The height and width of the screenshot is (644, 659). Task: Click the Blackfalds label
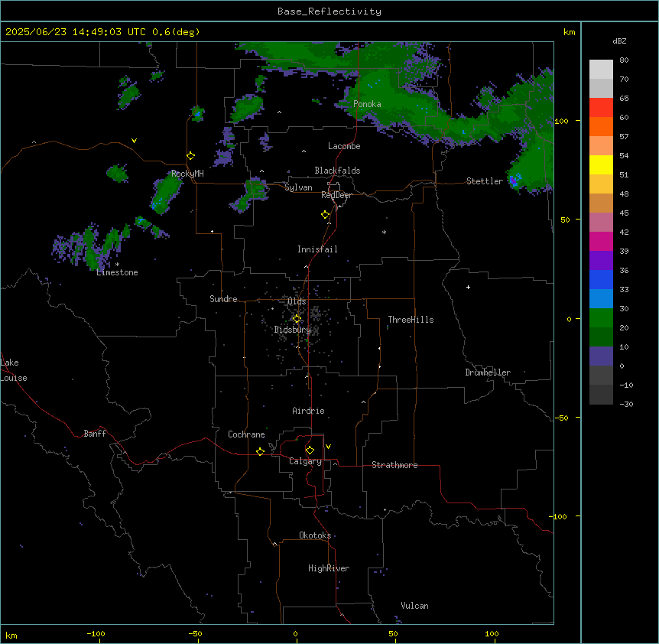[x=337, y=171]
